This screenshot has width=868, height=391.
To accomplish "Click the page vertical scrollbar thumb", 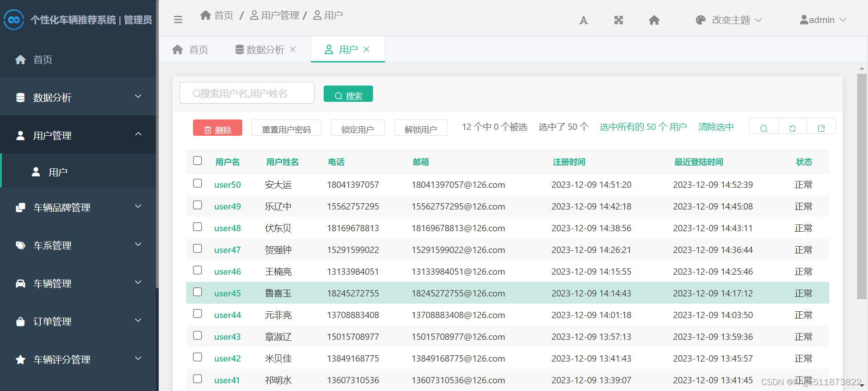I will click(x=862, y=186).
